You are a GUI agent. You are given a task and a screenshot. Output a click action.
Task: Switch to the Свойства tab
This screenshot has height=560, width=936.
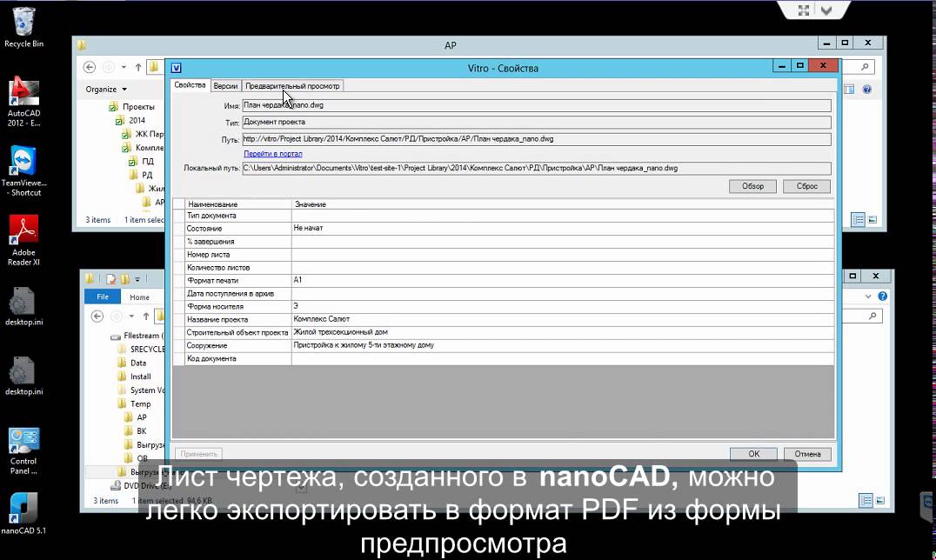pos(190,85)
